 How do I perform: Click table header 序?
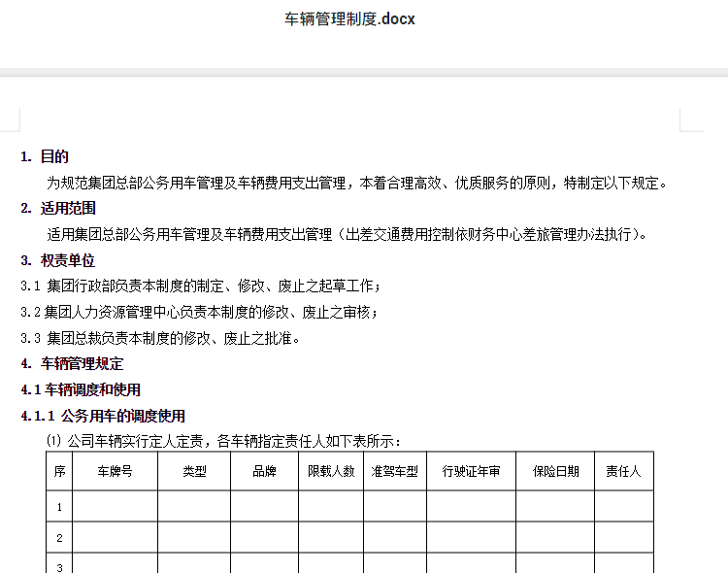point(59,471)
